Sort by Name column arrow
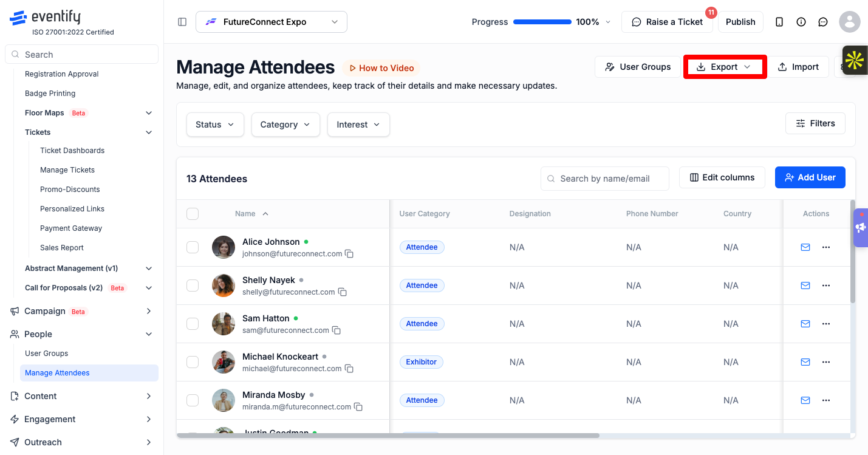The width and height of the screenshot is (868, 455). point(265,214)
